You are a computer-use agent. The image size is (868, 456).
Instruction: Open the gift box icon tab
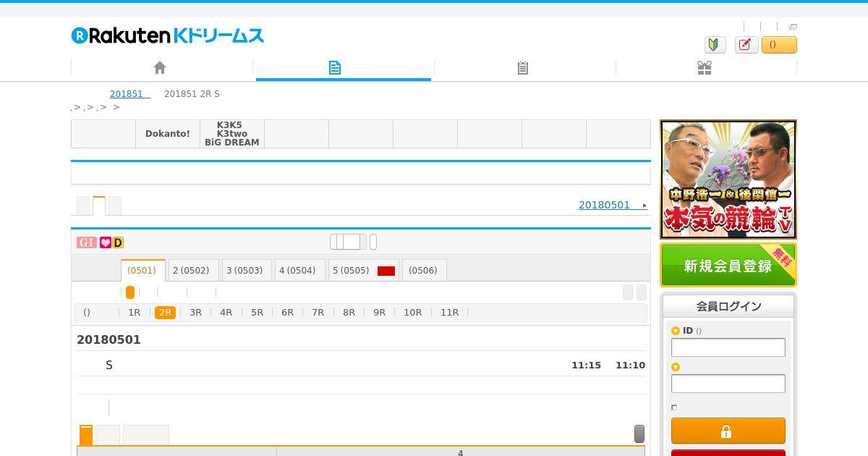[x=705, y=67]
